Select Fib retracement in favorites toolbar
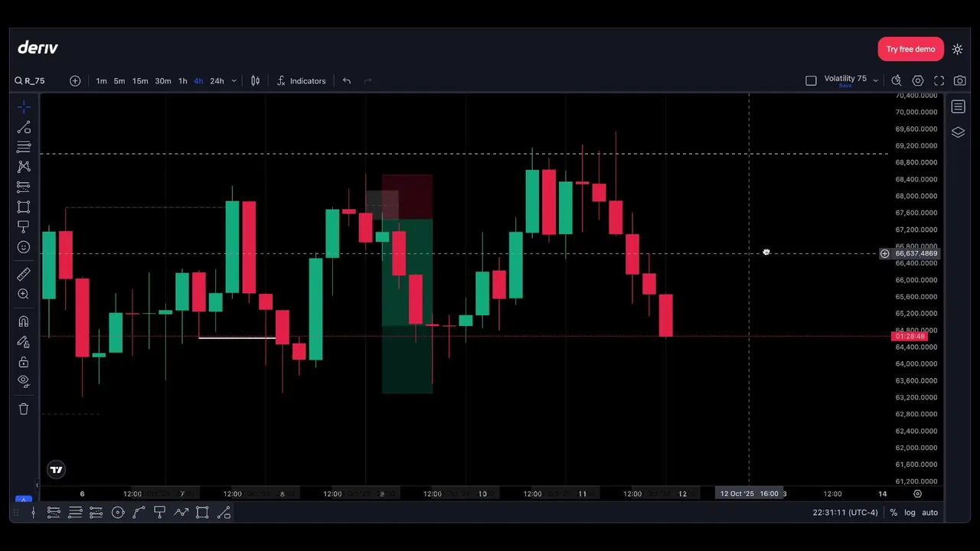 pos(75,513)
